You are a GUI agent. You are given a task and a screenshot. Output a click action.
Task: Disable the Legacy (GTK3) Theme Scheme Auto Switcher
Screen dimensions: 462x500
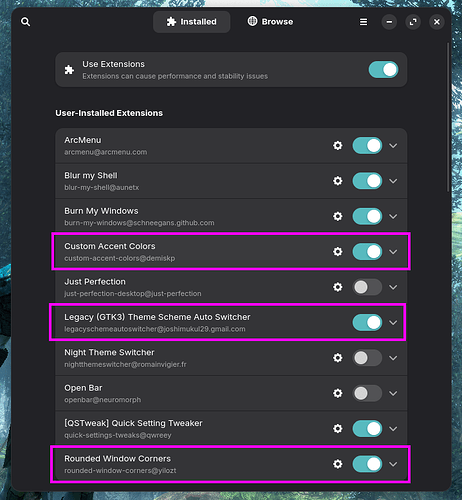(x=367, y=322)
